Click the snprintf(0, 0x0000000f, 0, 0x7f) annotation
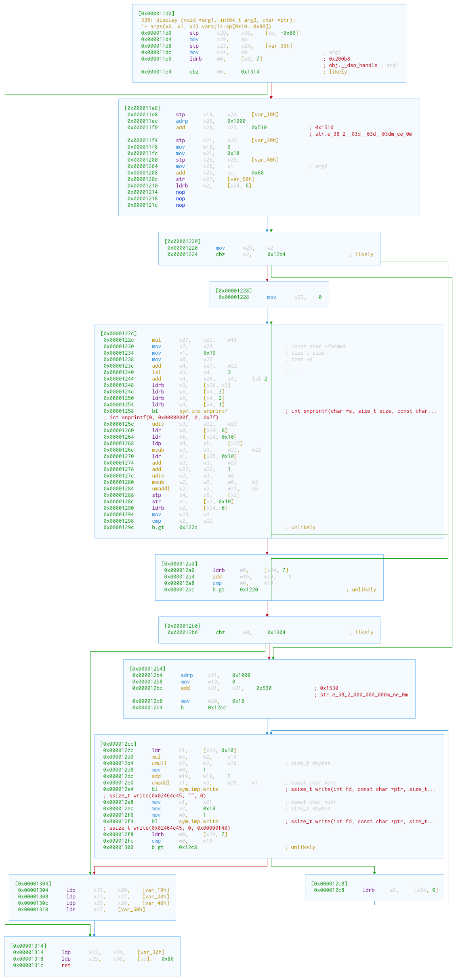 point(161,417)
